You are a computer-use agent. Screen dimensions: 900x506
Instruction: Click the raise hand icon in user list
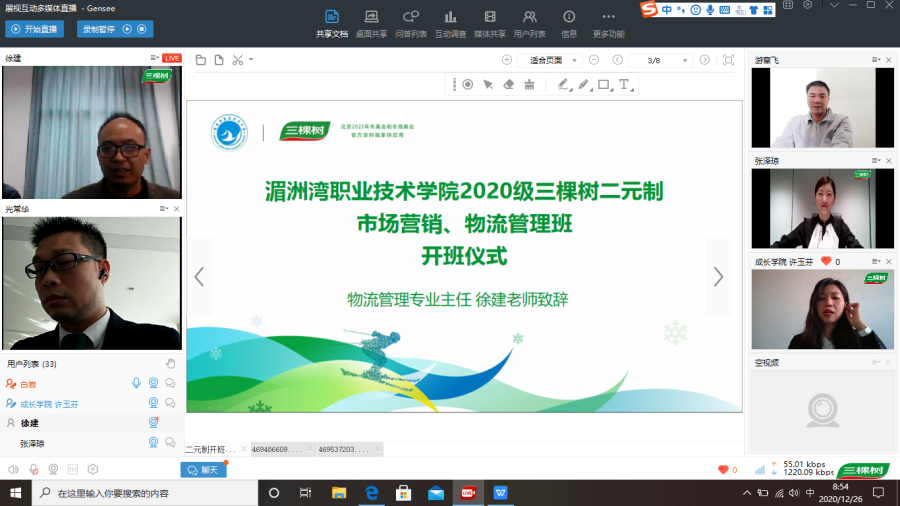170,364
